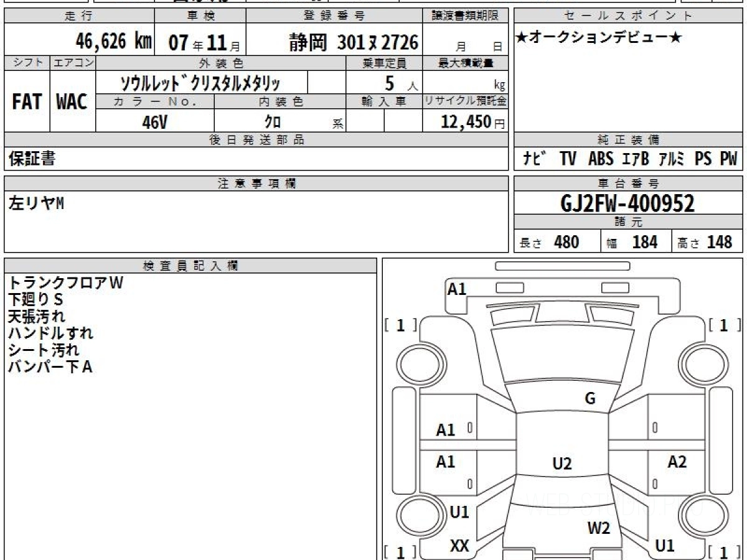Image resolution: width=747 pixels, height=560 pixels.
Task: Click the エアコン column header
Action: click(72, 63)
